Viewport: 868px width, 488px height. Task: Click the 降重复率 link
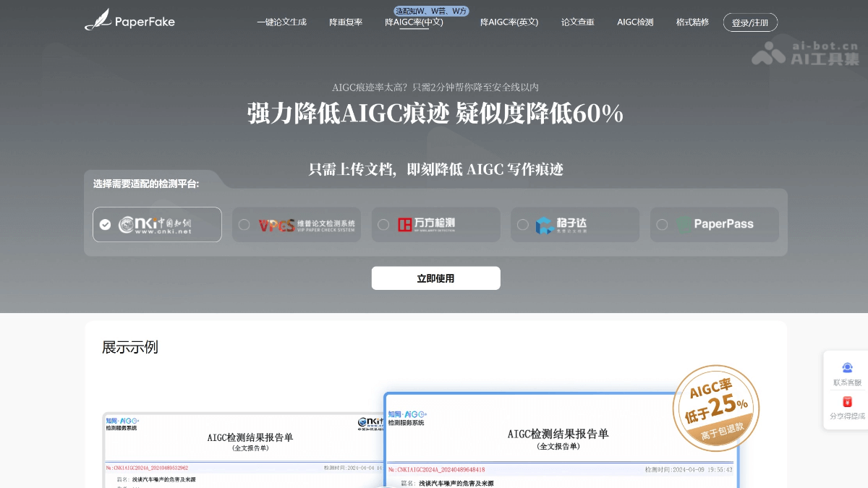click(x=346, y=22)
